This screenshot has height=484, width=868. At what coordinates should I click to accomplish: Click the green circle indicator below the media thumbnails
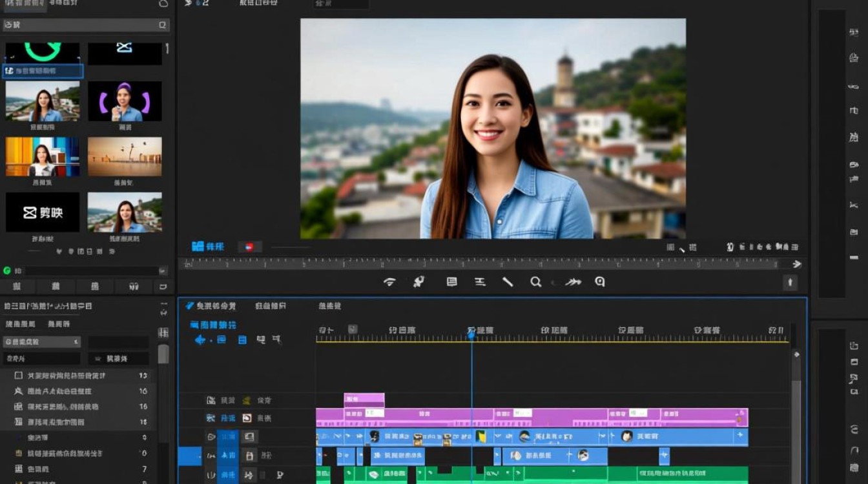(7, 271)
